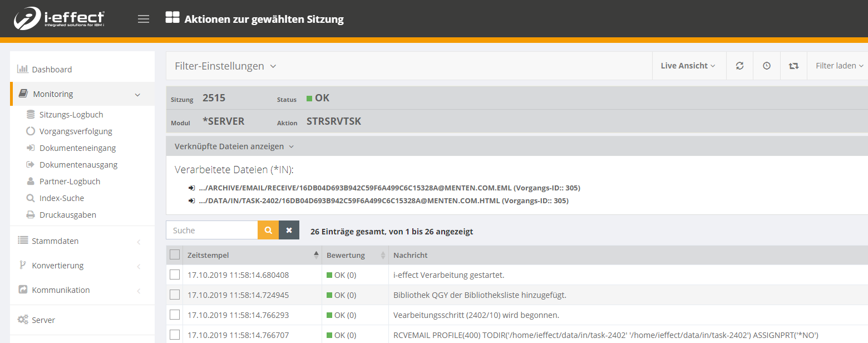
Task: Click the retweet arrows icon in toolbar
Action: coord(793,66)
